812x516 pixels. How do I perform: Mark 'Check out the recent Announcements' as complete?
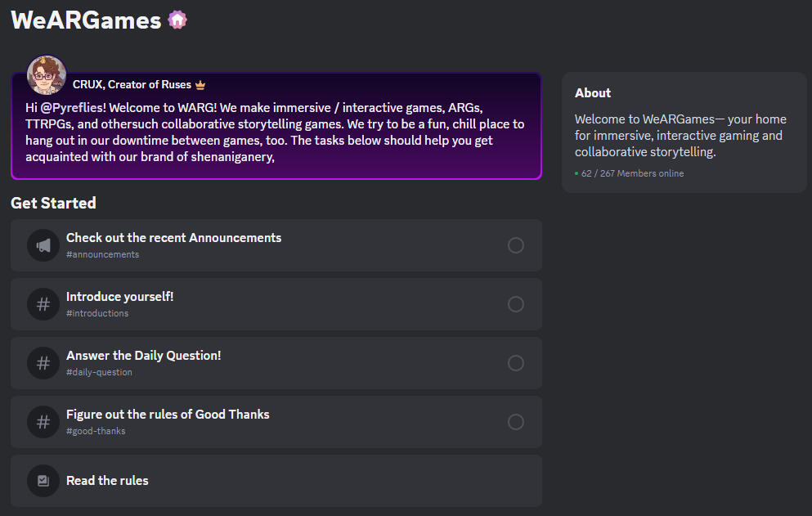516,245
